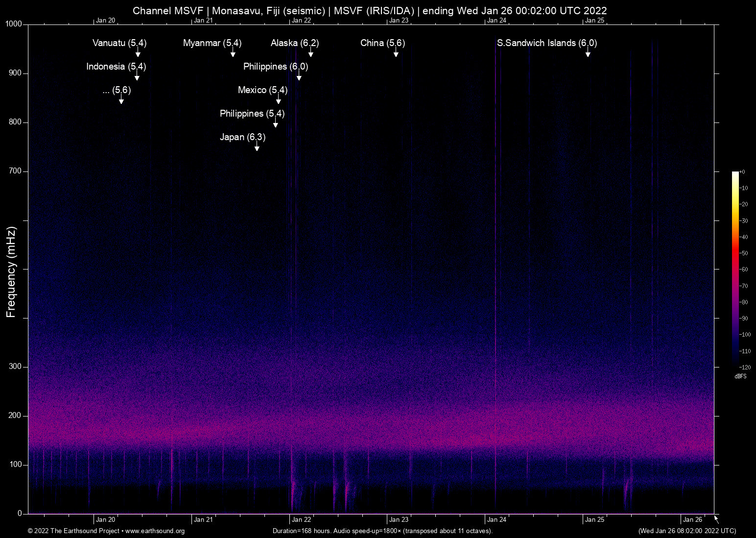Select the arrow under Mexico (5.4)

279,100
